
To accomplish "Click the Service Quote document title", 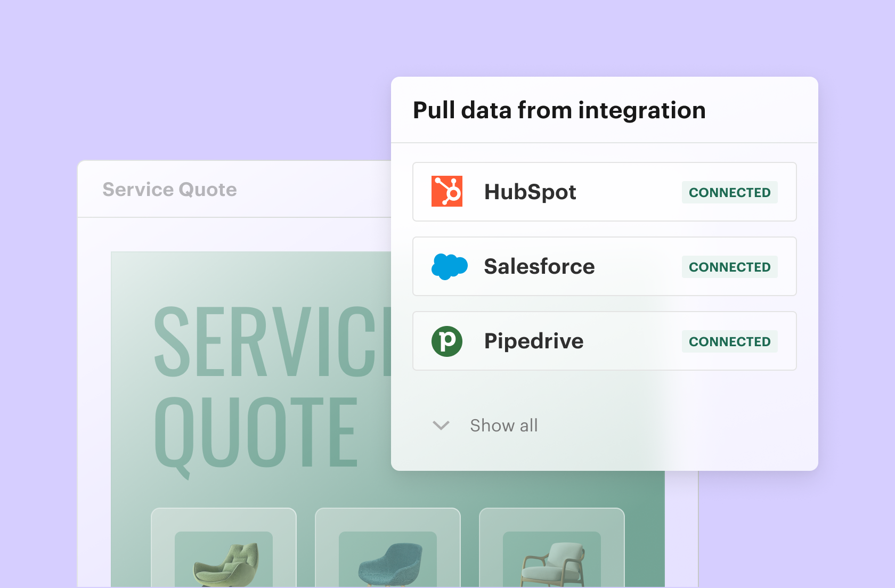I will pos(169,190).
